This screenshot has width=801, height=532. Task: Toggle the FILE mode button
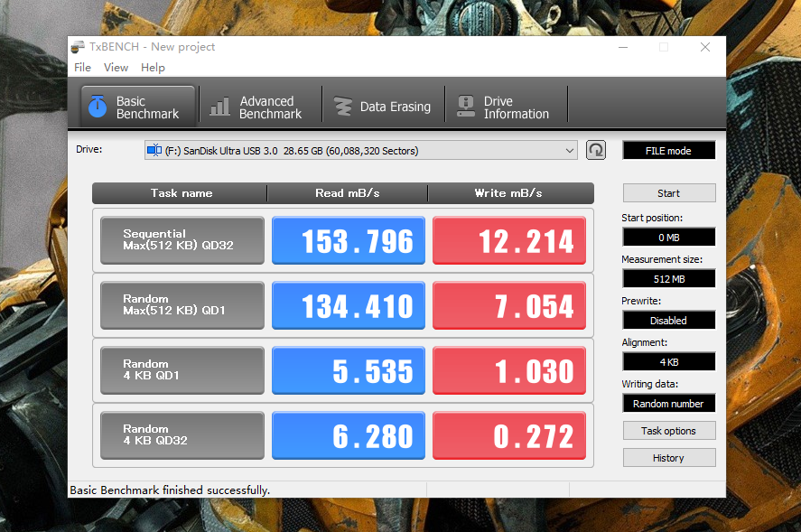[668, 151]
